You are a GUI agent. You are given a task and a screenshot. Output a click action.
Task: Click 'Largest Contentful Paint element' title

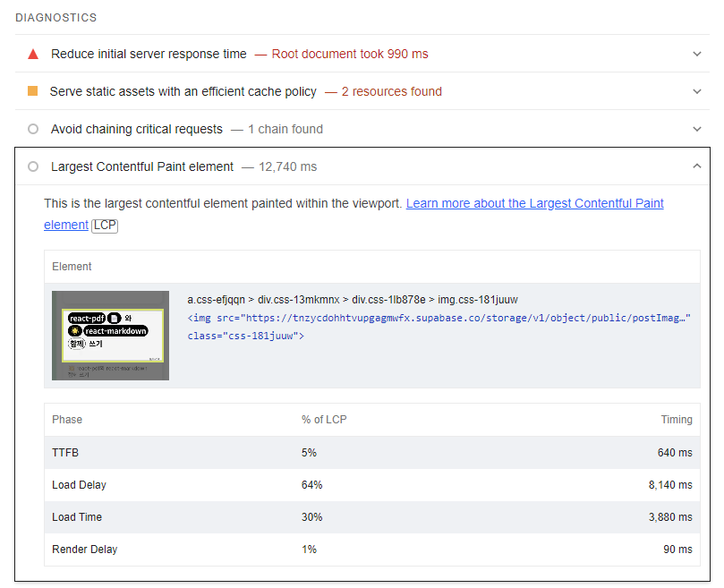pos(142,166)
